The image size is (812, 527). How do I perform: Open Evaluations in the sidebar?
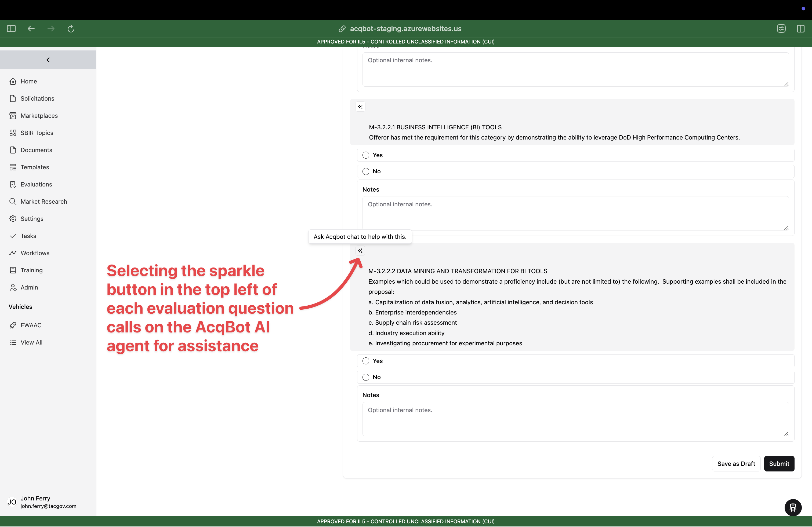pos(36,184)
